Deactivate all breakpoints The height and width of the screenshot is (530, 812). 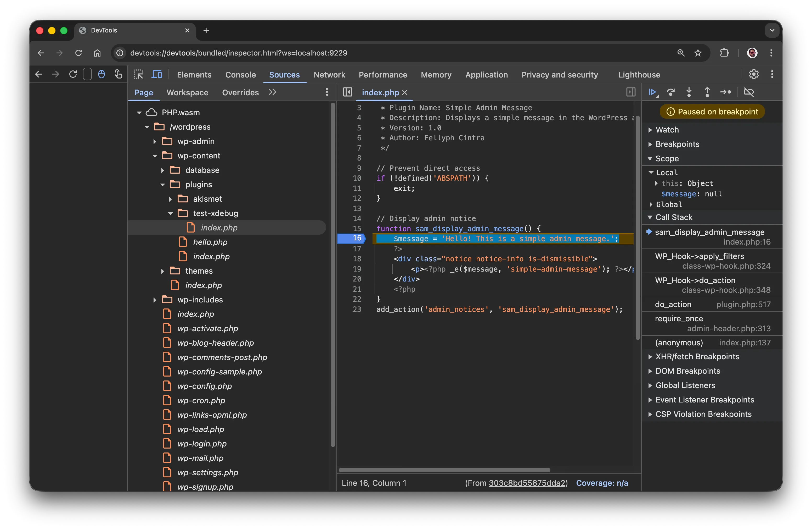(x=749, y=92)
